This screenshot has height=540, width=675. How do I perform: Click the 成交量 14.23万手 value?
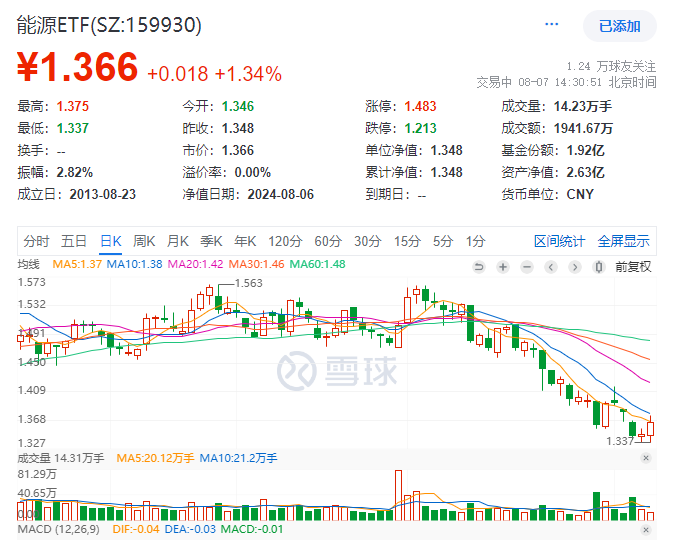point(582,106)
